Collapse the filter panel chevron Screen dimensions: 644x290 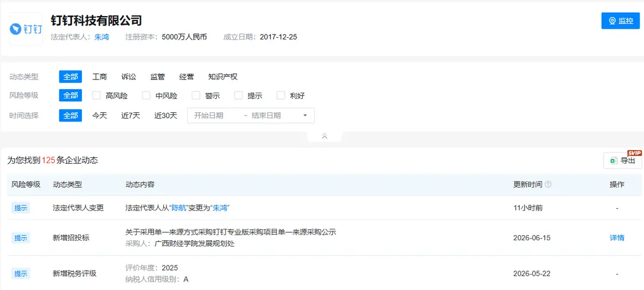click(x=325, y=136)
